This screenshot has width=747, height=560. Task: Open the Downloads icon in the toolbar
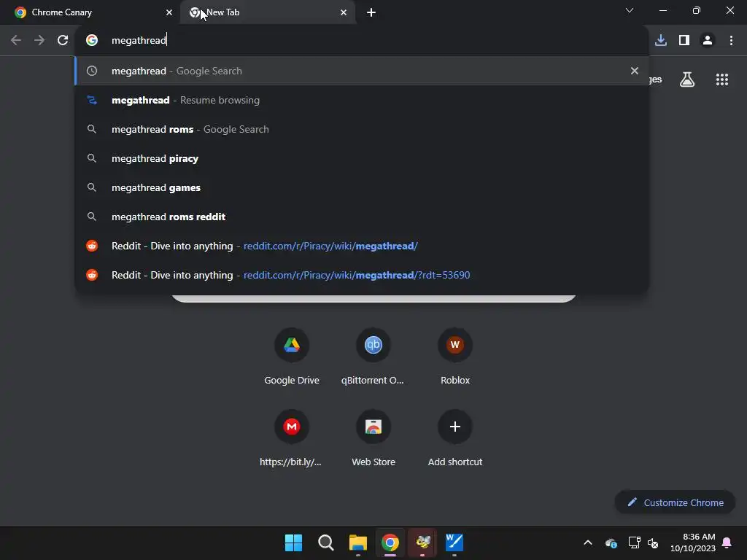661,41
